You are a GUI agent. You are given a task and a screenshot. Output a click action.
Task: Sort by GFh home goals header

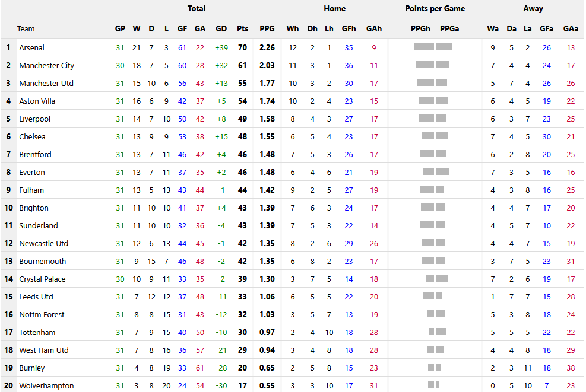pos(349,28)
